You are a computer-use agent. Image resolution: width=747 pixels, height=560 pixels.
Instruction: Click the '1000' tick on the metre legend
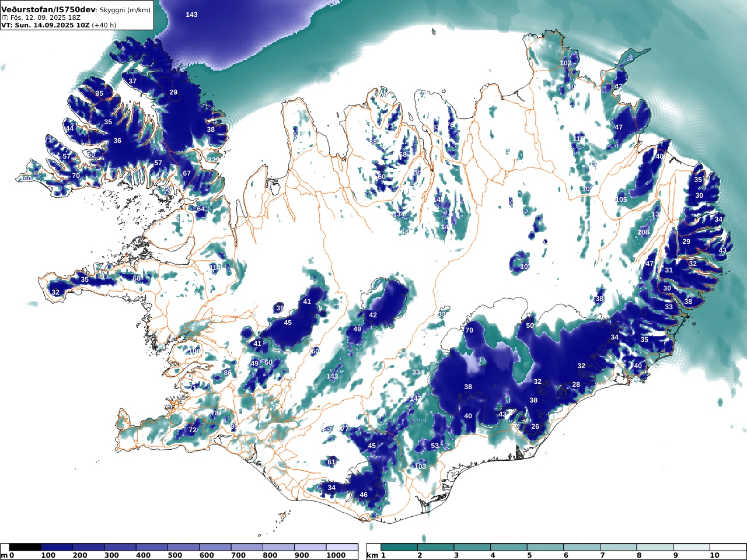click(x=336, y=555)
